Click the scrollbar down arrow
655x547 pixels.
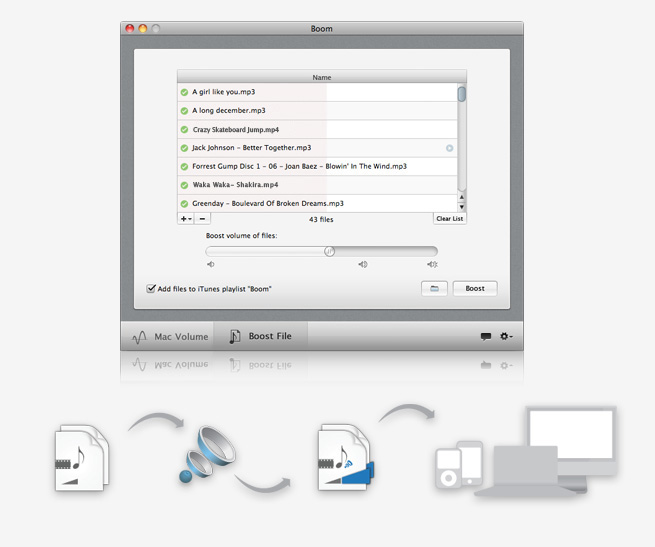(x=462, y=207)
